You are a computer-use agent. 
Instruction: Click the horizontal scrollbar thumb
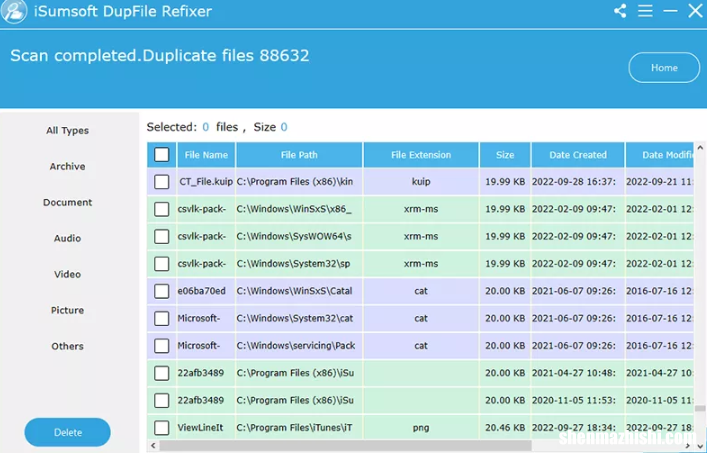tap(345, 446)
